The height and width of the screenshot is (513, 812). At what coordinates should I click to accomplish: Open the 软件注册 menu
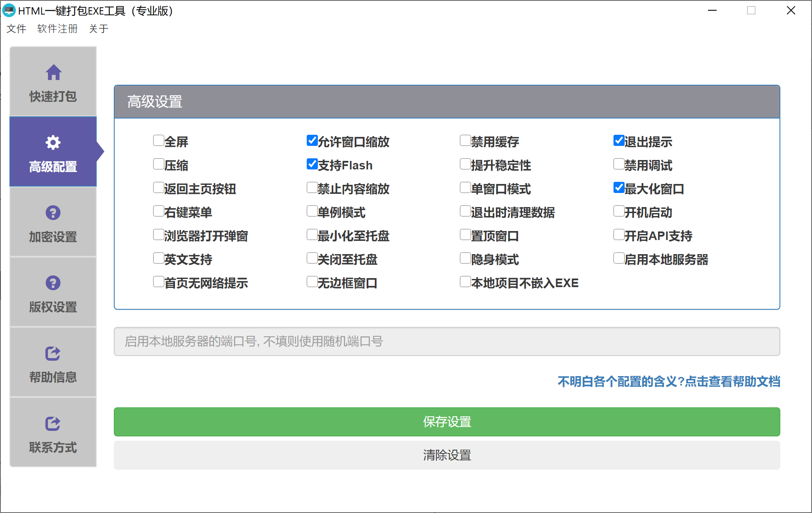pos(57,29)
